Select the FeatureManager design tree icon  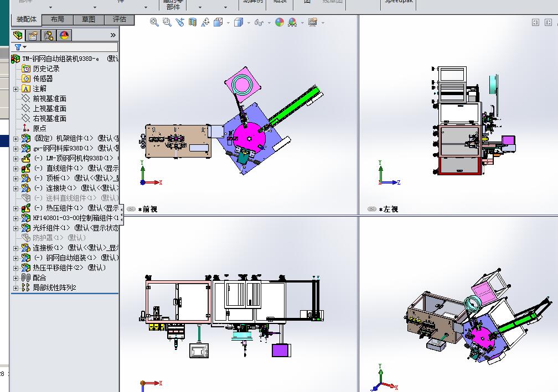click(17, 34)
